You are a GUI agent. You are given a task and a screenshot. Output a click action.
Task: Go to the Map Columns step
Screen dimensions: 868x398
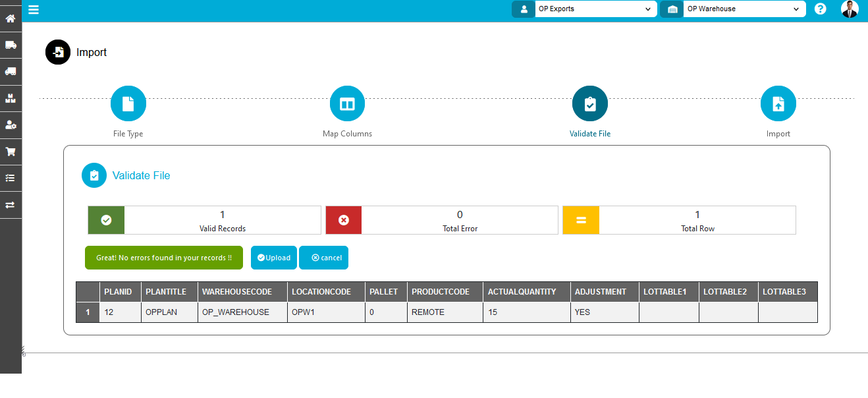(347, 104)
